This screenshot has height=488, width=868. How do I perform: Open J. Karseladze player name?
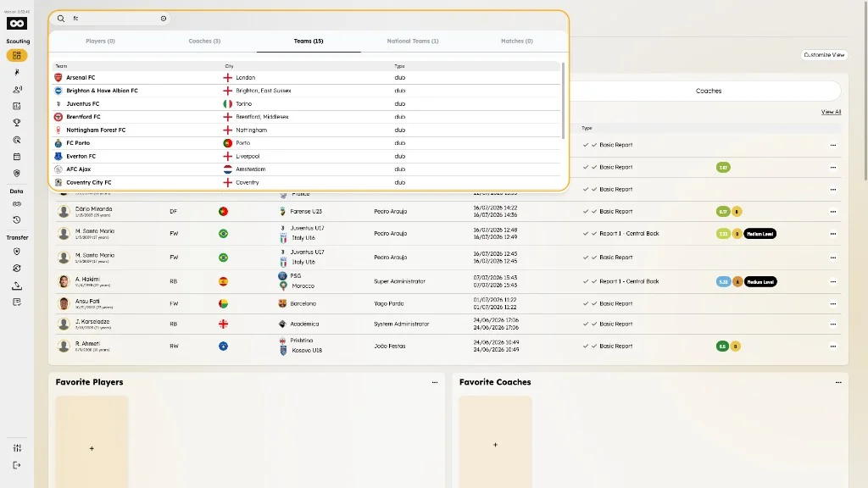point(92,321)
